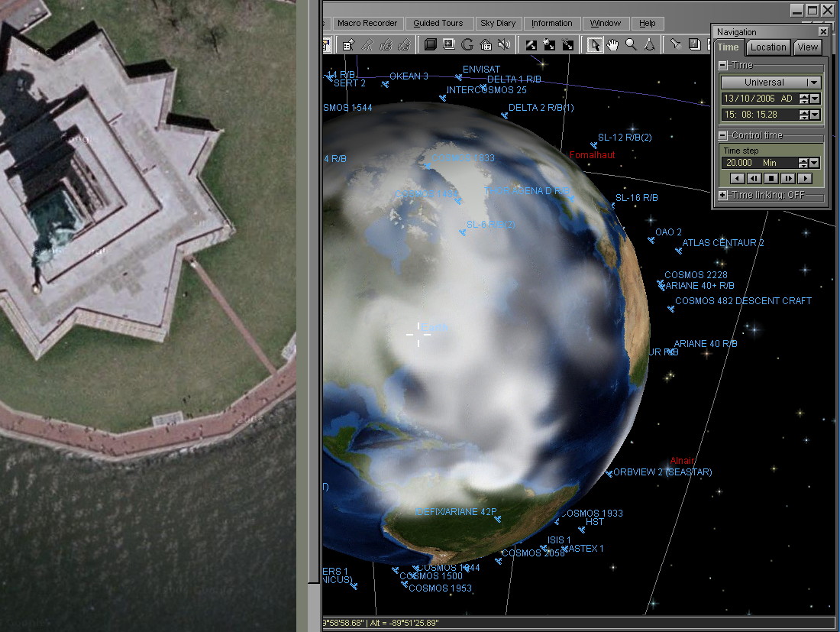Switch to the Location tab
This screenshot has height=632, width=840.
pos(768,47)
